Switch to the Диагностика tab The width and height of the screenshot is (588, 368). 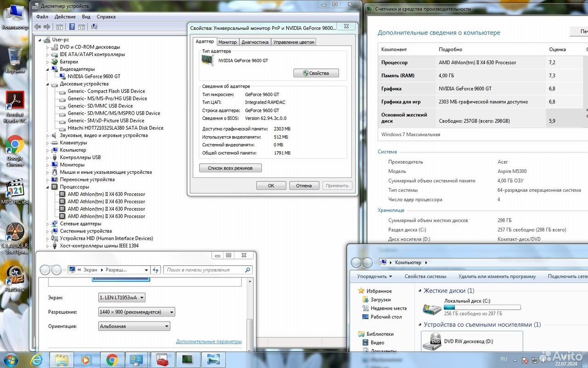pos(255,42)
